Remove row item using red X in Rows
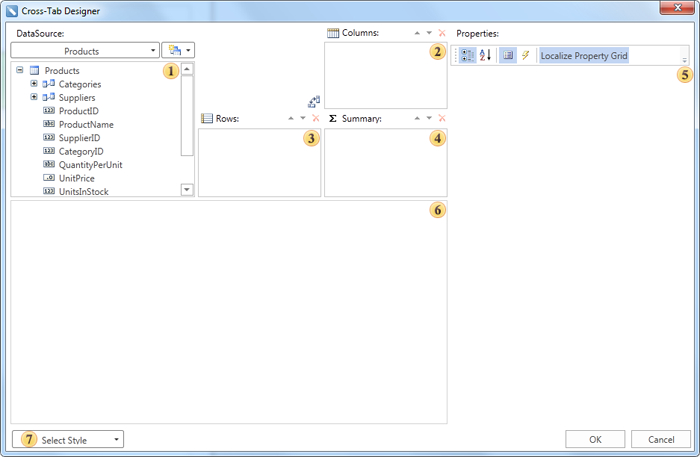 point(316,118)
